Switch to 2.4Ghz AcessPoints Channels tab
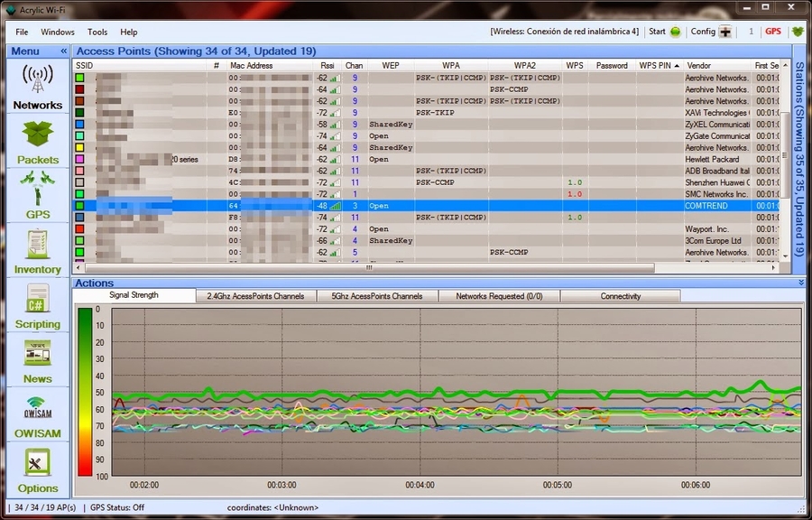 click(255, 296)
